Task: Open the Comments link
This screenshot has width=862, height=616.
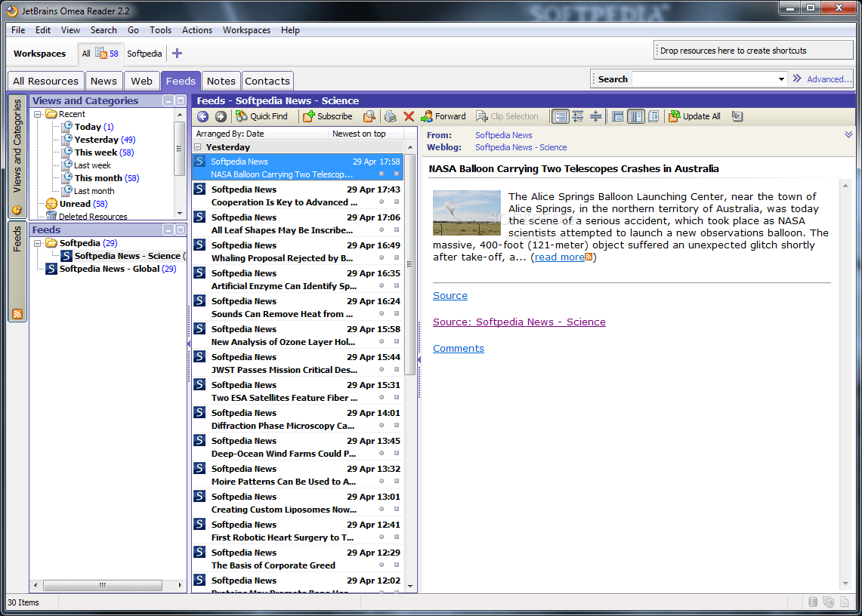Action: [458, 349]
